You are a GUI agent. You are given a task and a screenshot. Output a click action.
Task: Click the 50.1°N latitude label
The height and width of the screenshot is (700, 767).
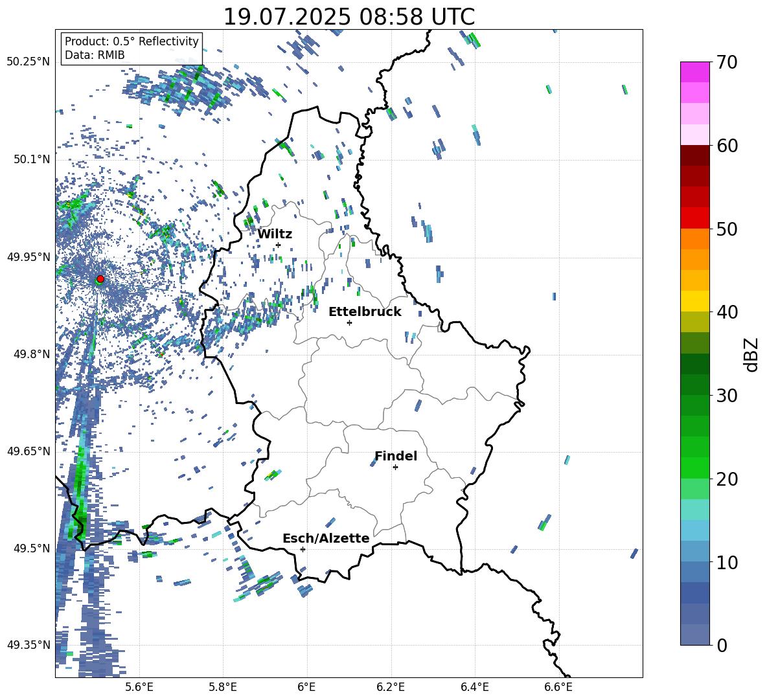click(31, 160)
